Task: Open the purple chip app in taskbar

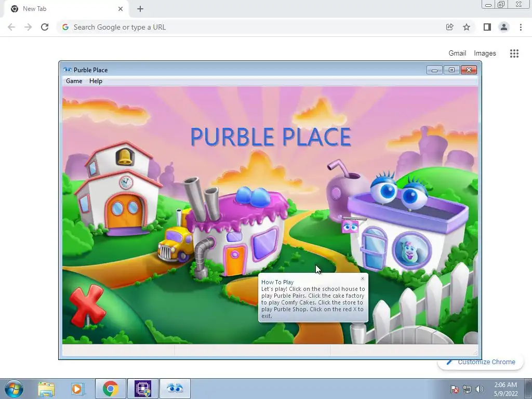Action: (143, 389)
